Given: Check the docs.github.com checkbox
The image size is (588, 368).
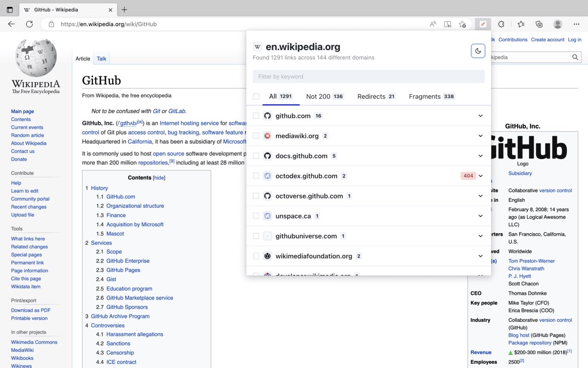Looking at the screenshot, I should tap(256, 156).
